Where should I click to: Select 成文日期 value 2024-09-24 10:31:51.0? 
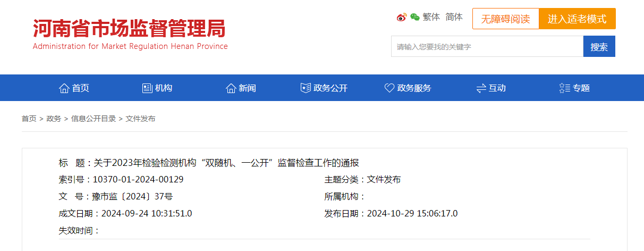point(147,214)
